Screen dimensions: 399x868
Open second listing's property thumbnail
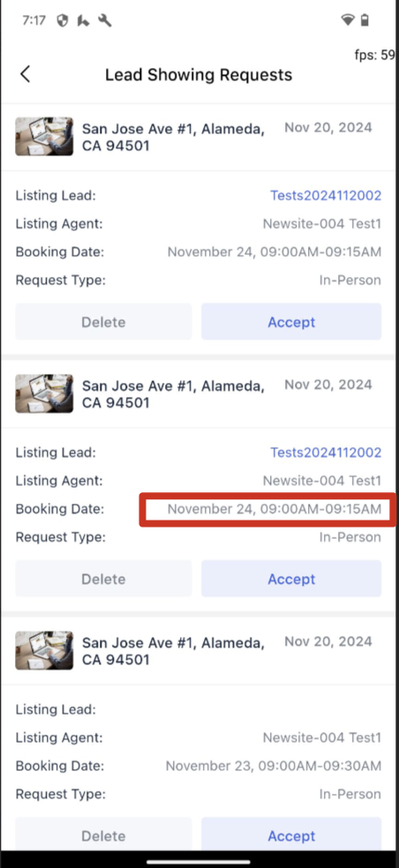point(44,393)
